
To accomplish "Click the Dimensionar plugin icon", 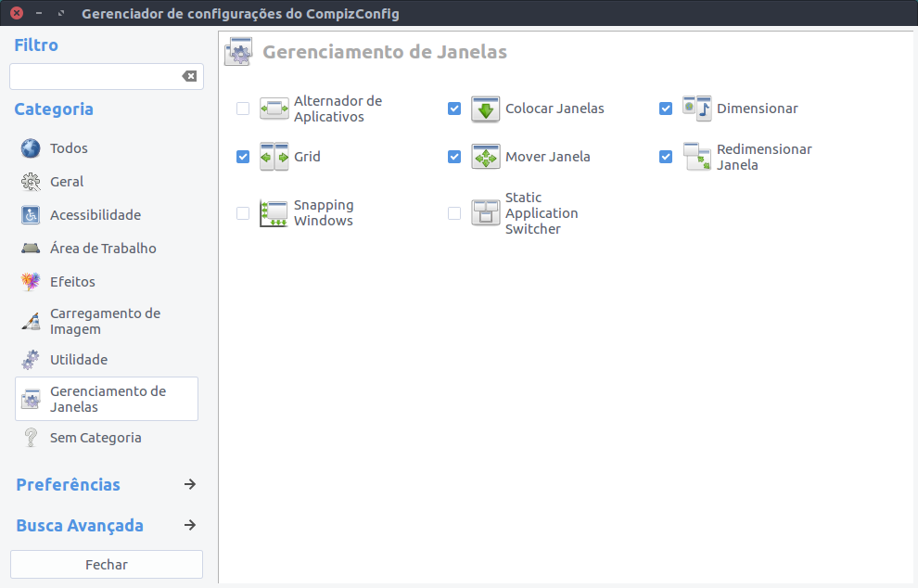I will pos(696,109).
